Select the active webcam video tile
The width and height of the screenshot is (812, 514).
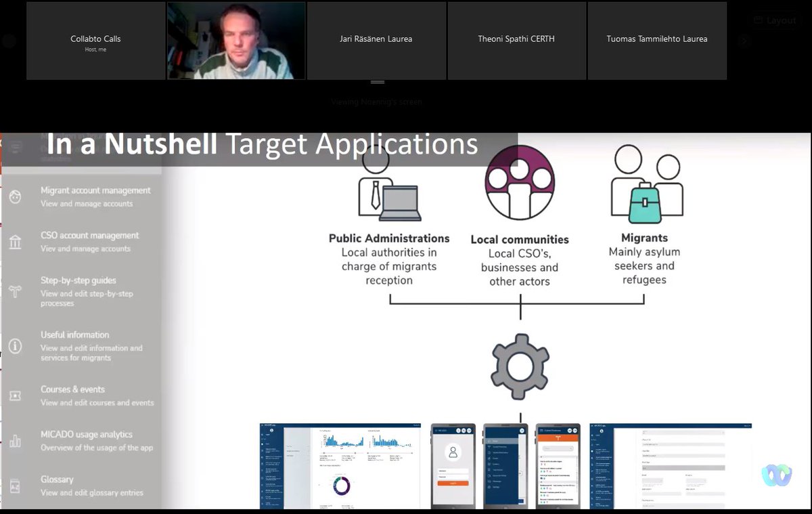click(236, 41)
